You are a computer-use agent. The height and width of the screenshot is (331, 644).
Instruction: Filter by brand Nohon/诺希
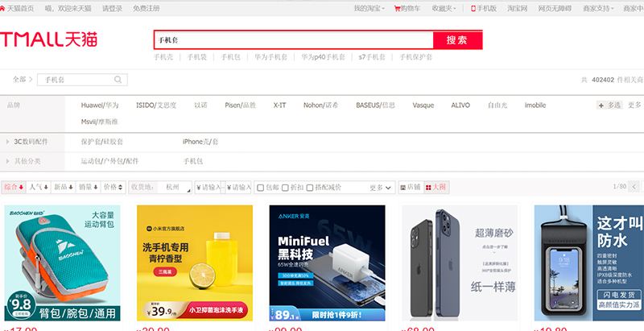[321, 106]
